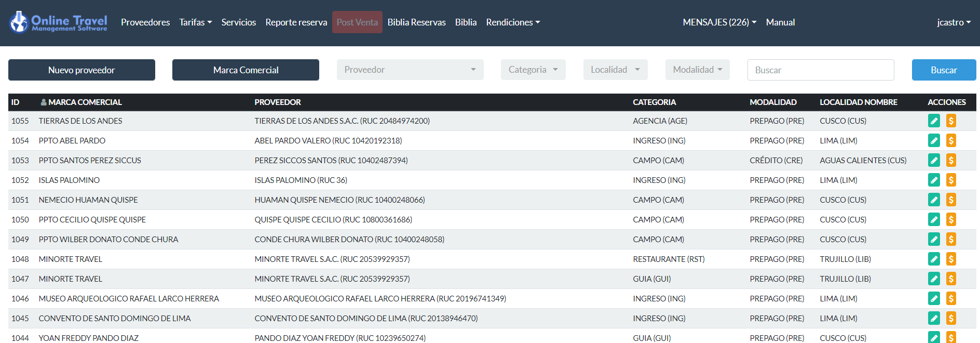Click the Nuevo proveedor button
Image resolution: width=980 pixels, height=343 pixels.
click(x=81, y=70)
